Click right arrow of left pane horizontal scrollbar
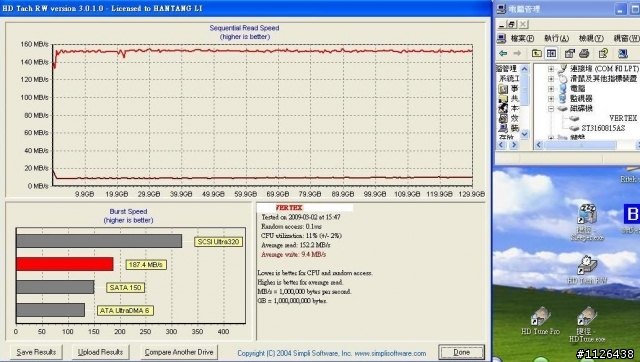 513,145
